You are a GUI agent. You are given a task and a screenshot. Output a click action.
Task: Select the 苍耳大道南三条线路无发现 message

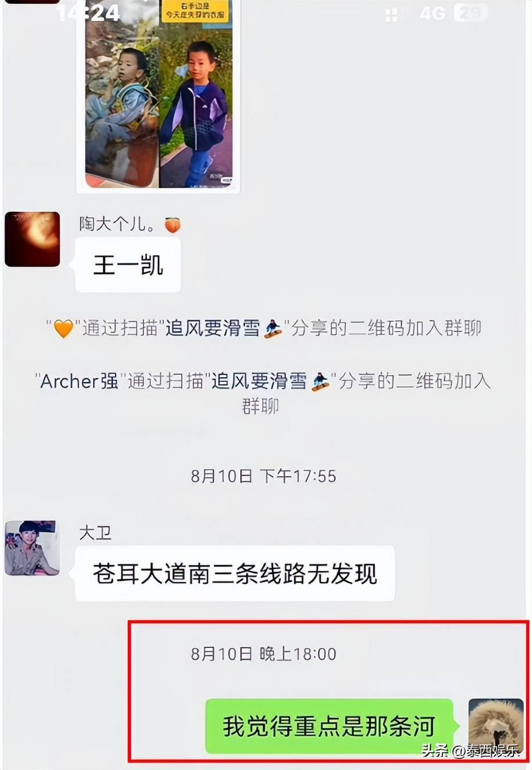[235, 574]
